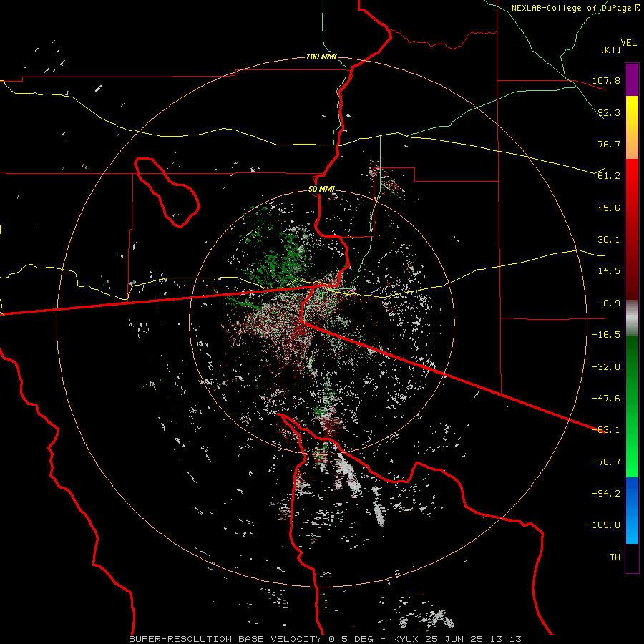Click the 76.7 velocity scale value

(609, 144)
